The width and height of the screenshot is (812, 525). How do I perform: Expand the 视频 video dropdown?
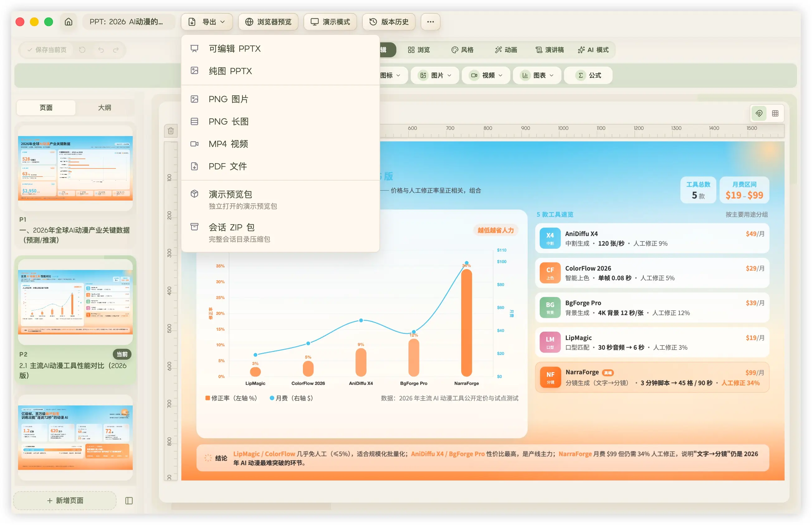coord(486,75)
